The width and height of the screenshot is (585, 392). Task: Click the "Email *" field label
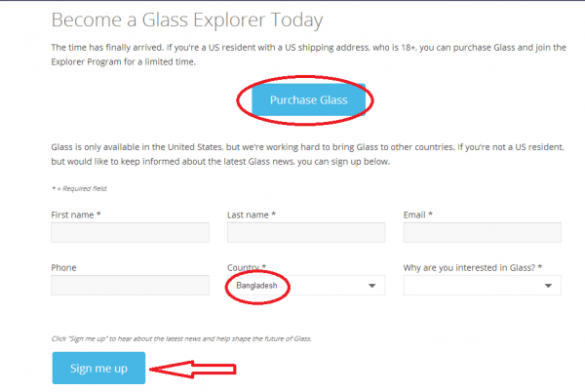tap(418, 214)
